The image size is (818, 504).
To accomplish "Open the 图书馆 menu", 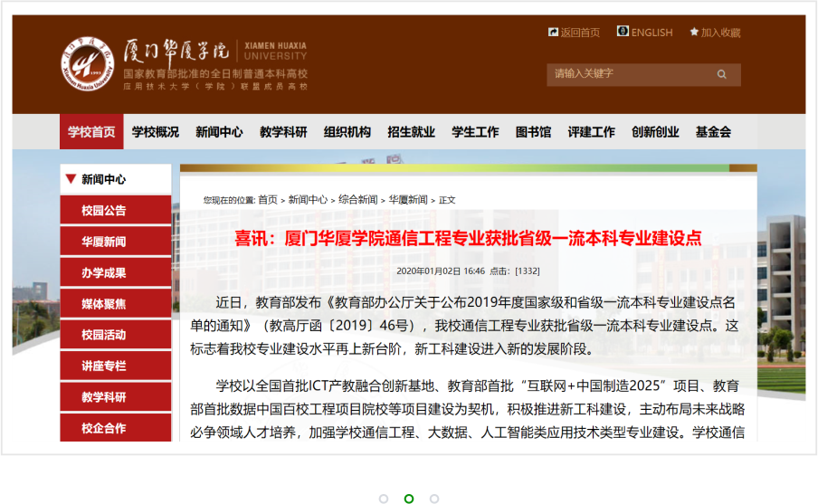I will pyautogui.click(x=533, y=131).
